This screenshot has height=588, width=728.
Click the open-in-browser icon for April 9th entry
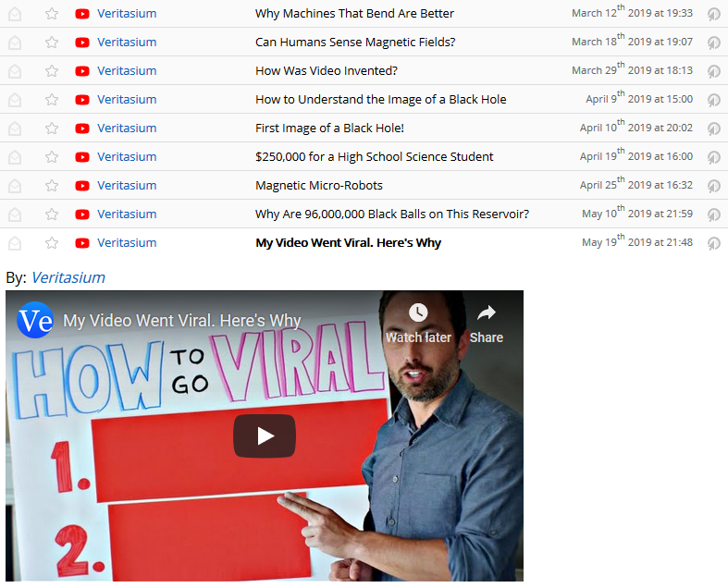pyautogui.click(x=713, y=100)
